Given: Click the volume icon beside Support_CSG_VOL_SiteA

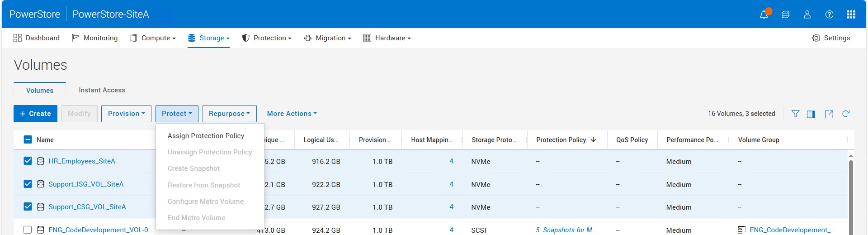Looking at the screenshot, I should point(41,207).
